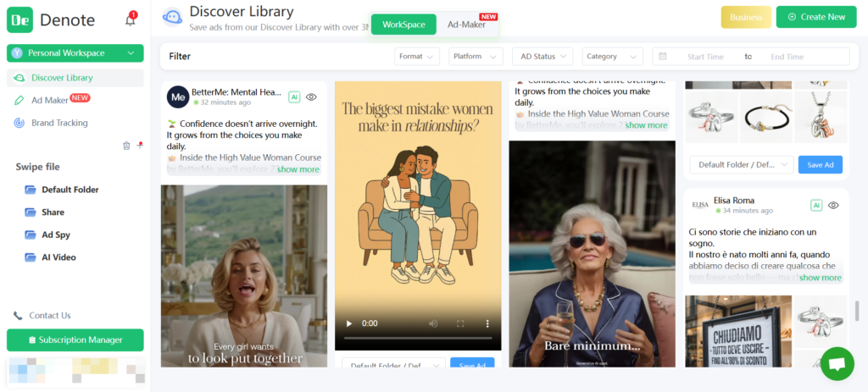Click the Subscription Manager button

tap(75, 340)
